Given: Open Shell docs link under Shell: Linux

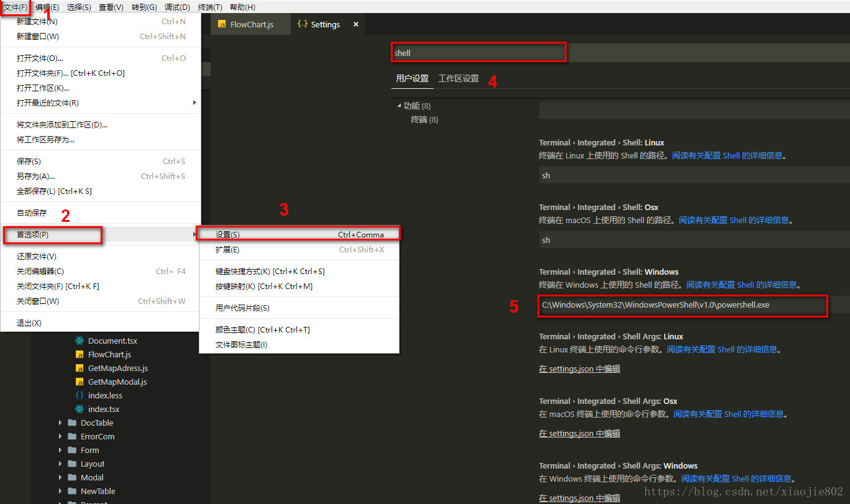Looking at the screenshot, I should tap(728, 156).
